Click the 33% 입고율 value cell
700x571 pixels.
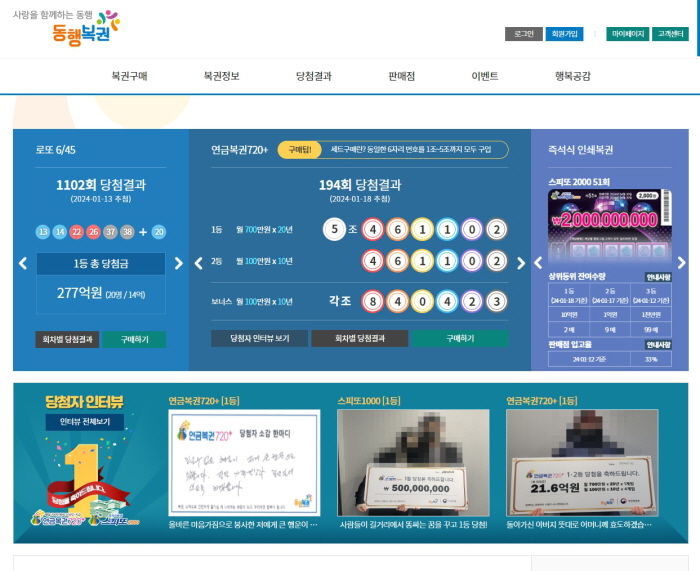pyautogui.click(x=651, y=359)
